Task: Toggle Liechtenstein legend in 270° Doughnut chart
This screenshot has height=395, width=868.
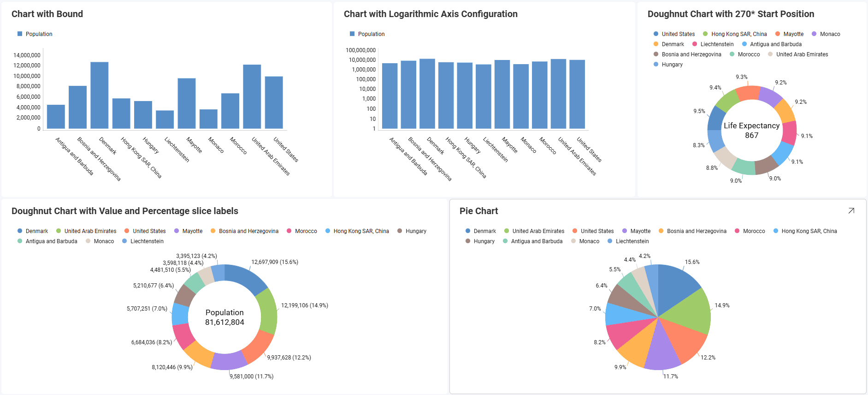Action: 713,44
